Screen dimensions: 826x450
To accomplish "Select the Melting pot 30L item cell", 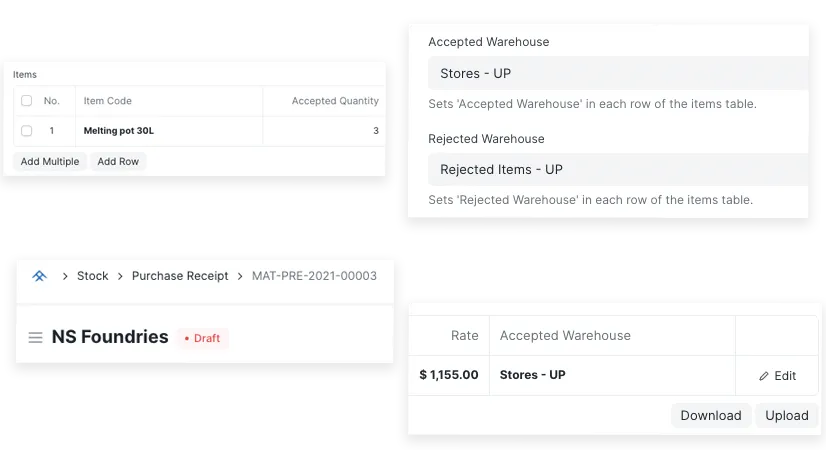I will coord(119,131).
